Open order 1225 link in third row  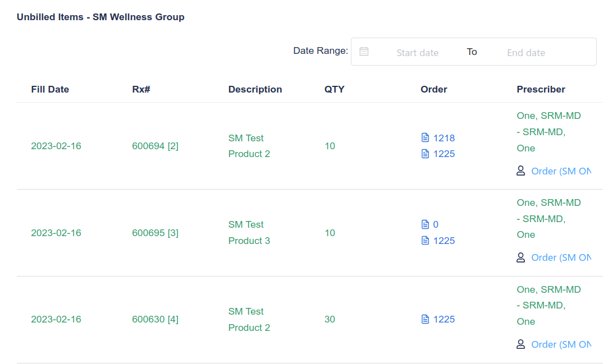coord(444,320)
